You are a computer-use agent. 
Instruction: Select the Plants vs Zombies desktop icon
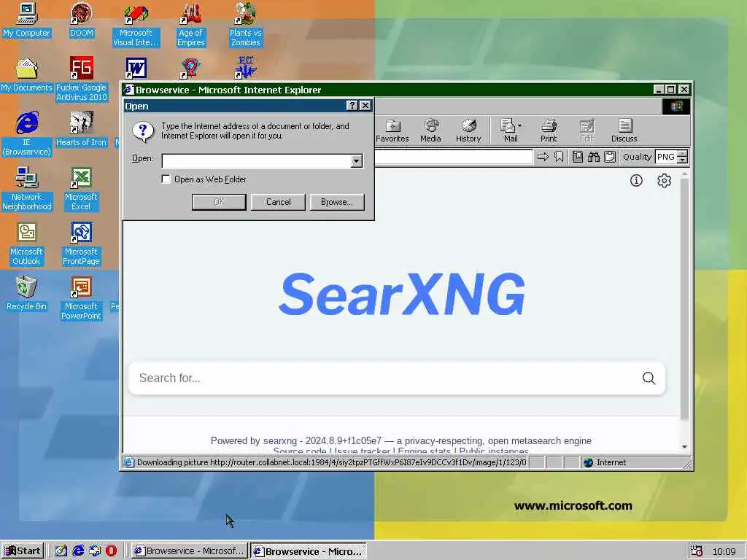pyautogui.click(x=245, y=24)
